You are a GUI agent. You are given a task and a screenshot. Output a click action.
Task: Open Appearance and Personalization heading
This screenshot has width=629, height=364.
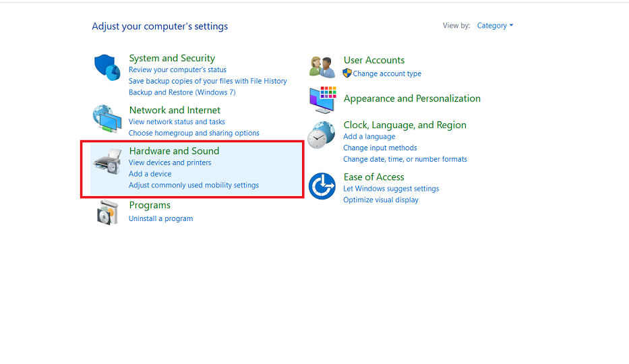[412, 98]
